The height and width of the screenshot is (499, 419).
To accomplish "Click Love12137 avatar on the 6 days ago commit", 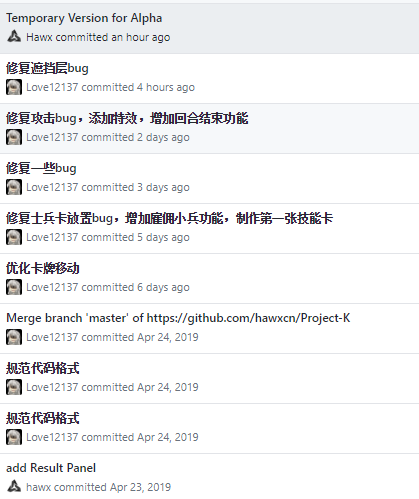I will (x=14, y=287).
